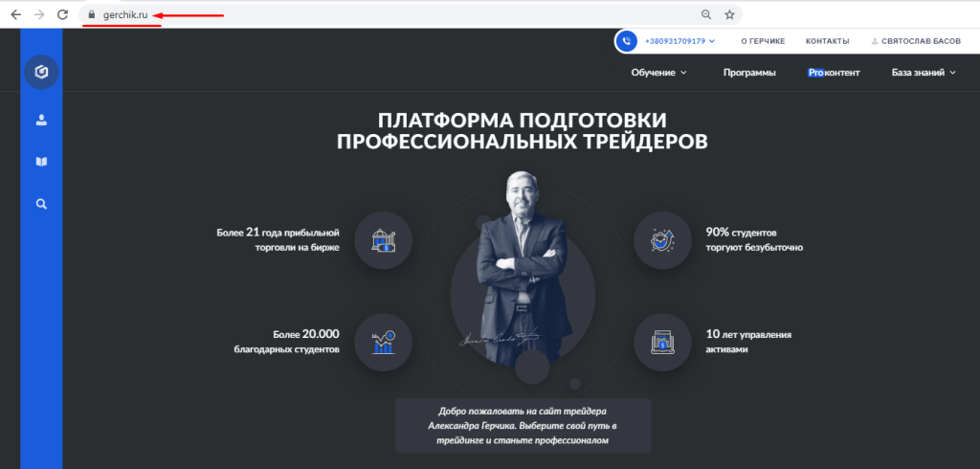This screenshot has height=469, width=980.
Task: Reload the page with refresh icon
Action: point(62,15)
